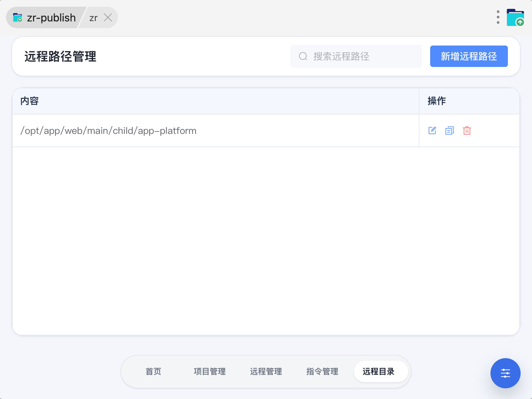Click the 内容 column header
This screenshot has width=532, height=399.
point(29,101)
